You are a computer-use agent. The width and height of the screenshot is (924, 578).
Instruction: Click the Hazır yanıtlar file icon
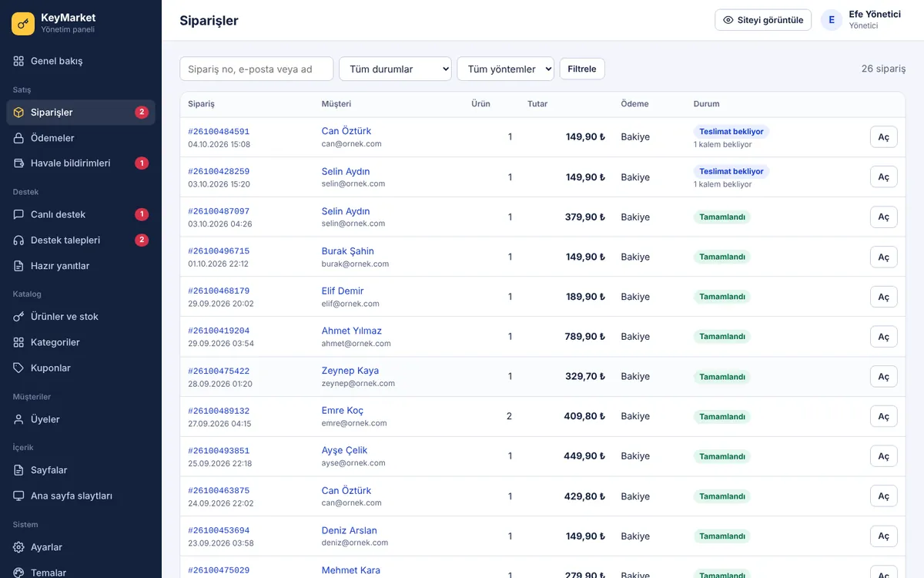19,266
